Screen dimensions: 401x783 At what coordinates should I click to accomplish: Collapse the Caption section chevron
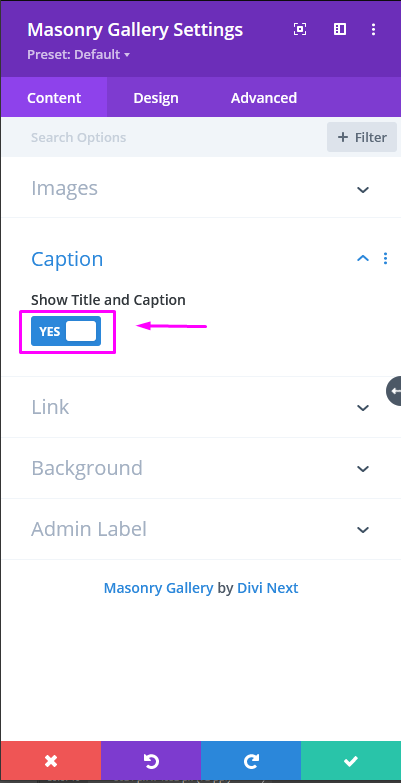click(x=363, y=258)
